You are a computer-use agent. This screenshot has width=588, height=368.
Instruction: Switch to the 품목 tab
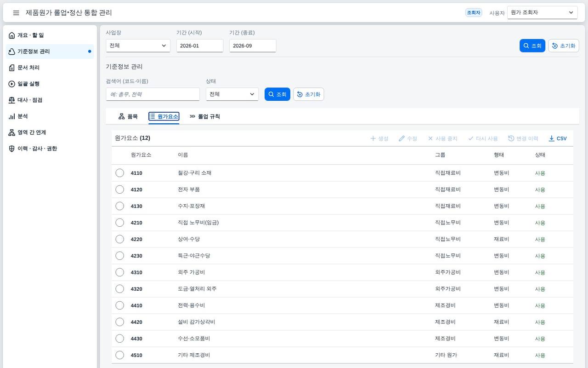(x=128, y=116)
